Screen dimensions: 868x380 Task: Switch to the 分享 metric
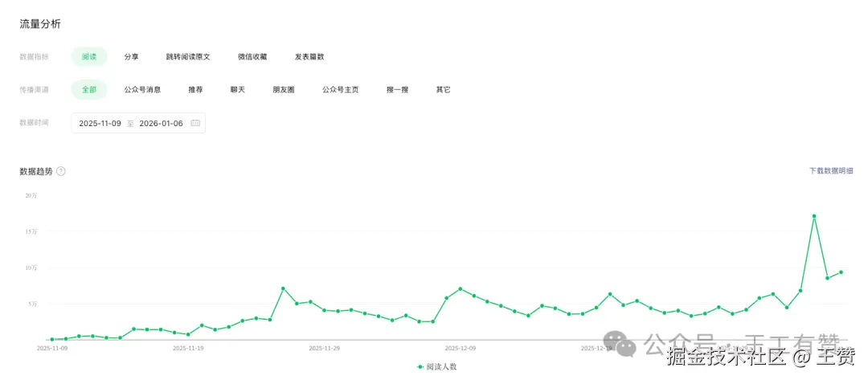pos(131,56)
